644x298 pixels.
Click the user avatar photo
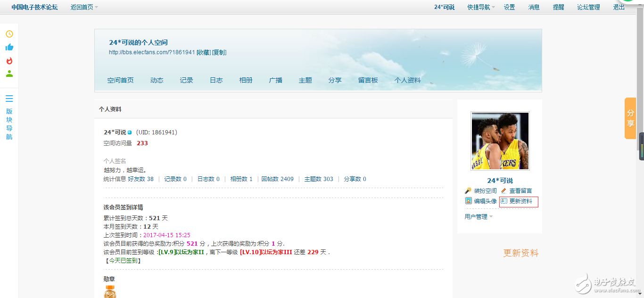pyautogui.click(x=500, y=141)
